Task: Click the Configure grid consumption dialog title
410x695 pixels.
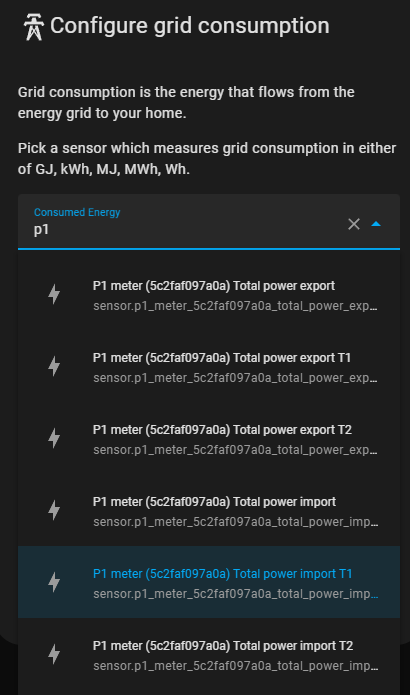Action: point(190,26)
